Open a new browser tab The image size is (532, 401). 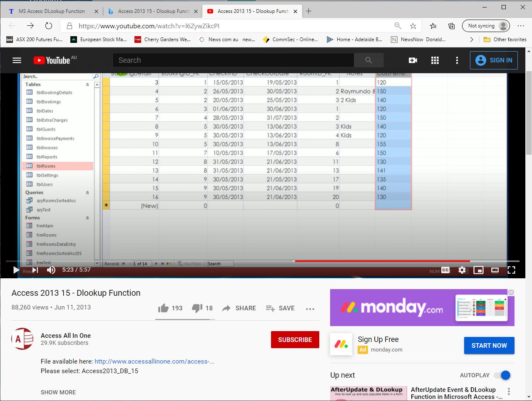tap(308, 11)
